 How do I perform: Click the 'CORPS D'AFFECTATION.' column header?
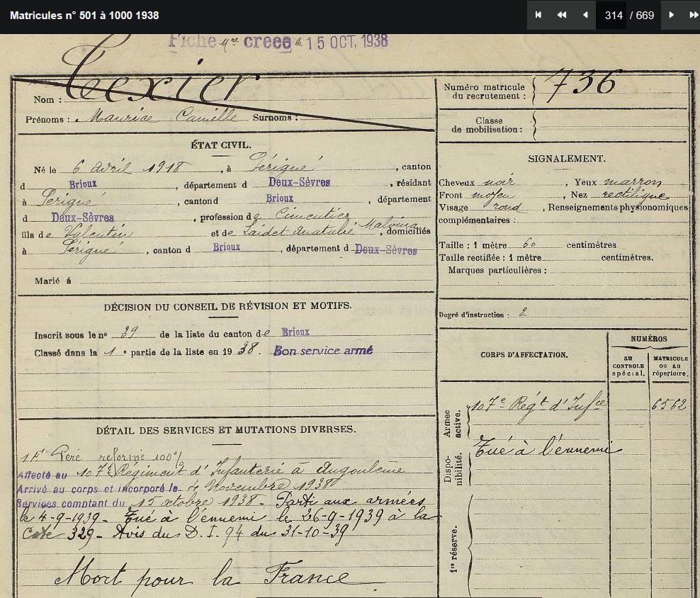click(523, 354)
